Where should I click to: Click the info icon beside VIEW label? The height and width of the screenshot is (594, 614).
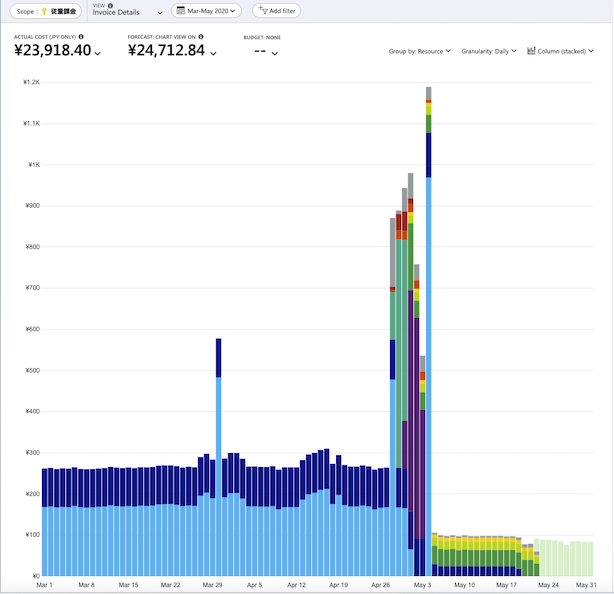click(110, 5)
